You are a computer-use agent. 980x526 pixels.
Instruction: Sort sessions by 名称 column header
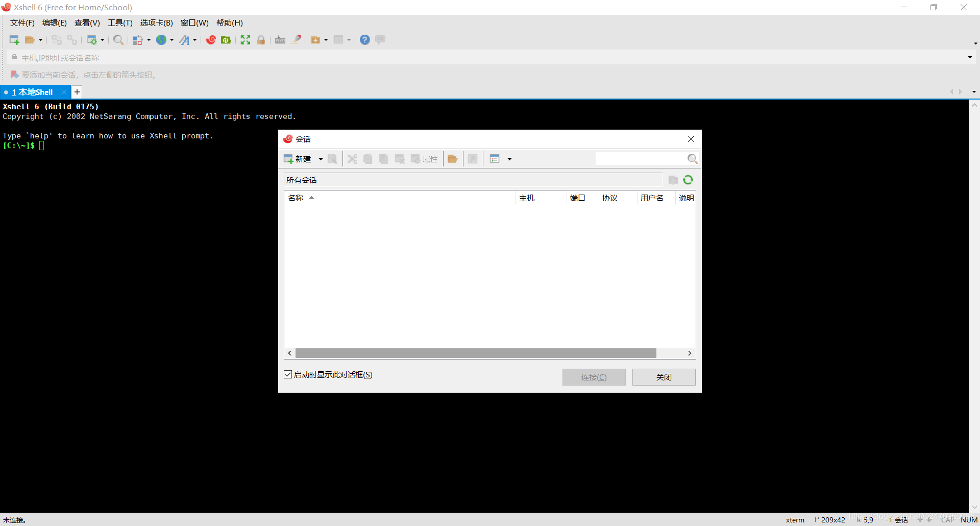[400, 198]
